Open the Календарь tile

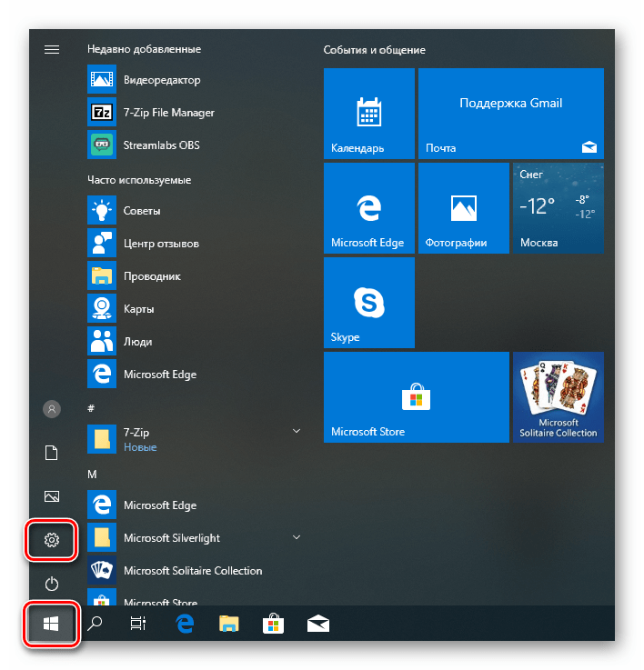click(x=369, y=114)
